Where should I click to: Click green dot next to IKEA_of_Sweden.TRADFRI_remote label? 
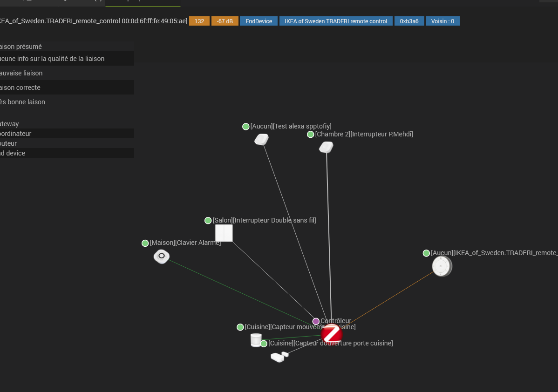tap(426, 253)
